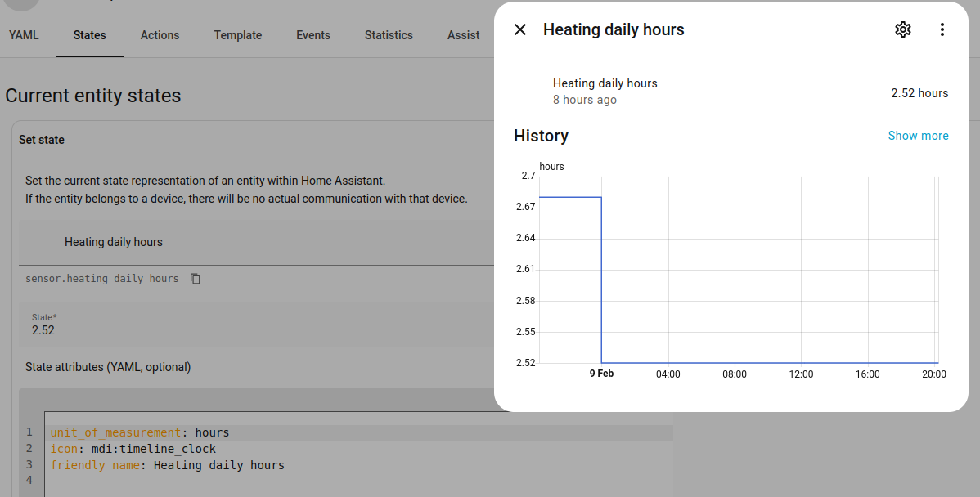Viewport: 980px width, 497px height.
Task: Click the history graph's 2.52 flat line
Action: tap(769, 362)
